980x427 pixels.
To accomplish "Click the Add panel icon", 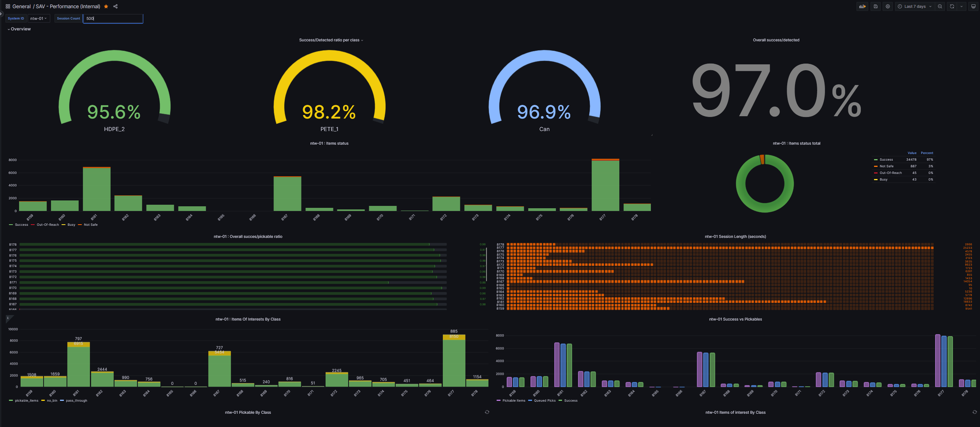I will point(862,6).
